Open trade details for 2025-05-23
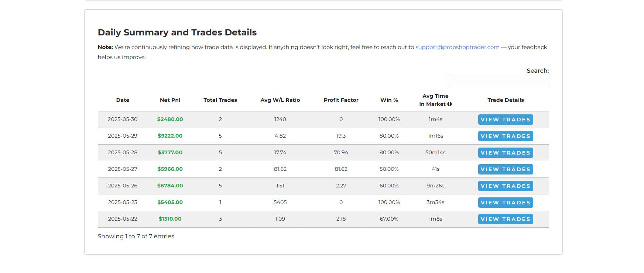This screenshot has height=273, width=644. pos(506,203)
